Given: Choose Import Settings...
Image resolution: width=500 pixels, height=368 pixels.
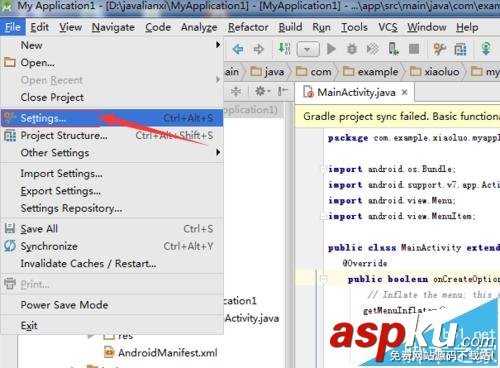Looking at the screenshot, I should 112,174.
